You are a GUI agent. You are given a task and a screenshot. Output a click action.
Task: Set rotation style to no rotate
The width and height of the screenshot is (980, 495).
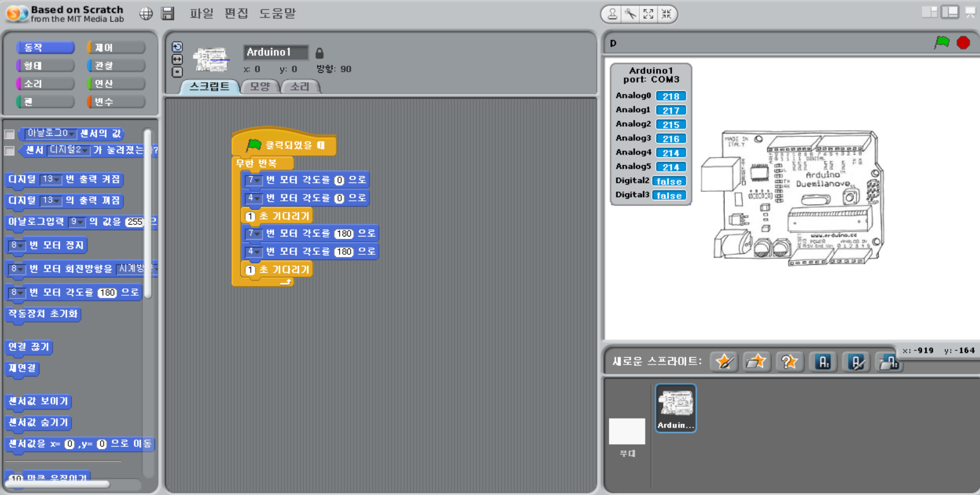(177, 72)
